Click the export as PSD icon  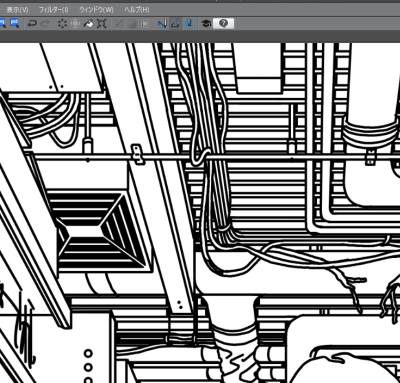15,23
